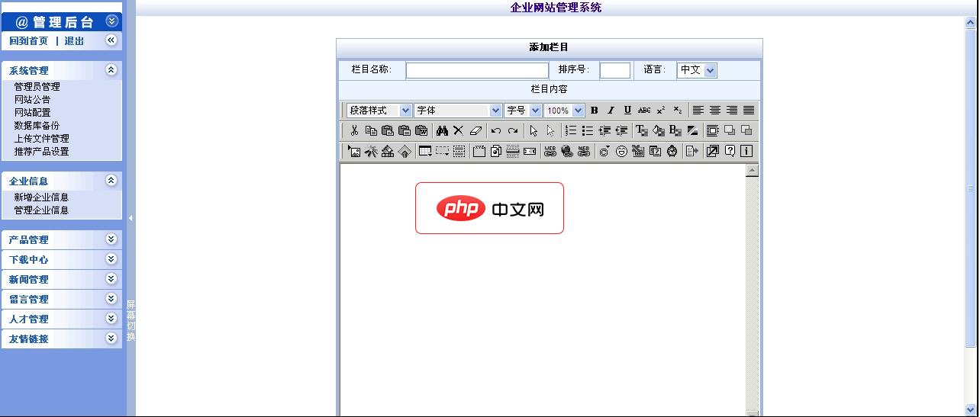Screen dimensions: 980x417
Task: Click the insert hyperlink WEB chain icon
Action: pyautogui.click(x=550, y=151)
